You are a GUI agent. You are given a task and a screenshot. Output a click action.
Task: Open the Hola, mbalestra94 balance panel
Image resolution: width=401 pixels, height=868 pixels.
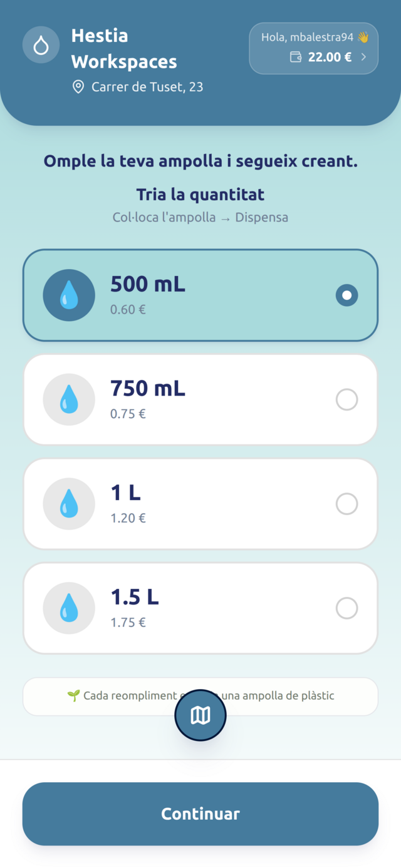pyautogui.click(x=314, y=48)
